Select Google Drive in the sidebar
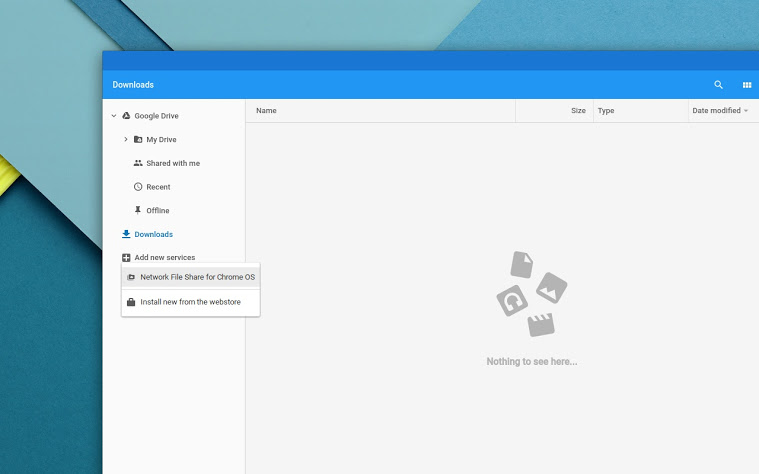This screenshot has height=474, width=759. pyautogui.click(x=156, y=116)
